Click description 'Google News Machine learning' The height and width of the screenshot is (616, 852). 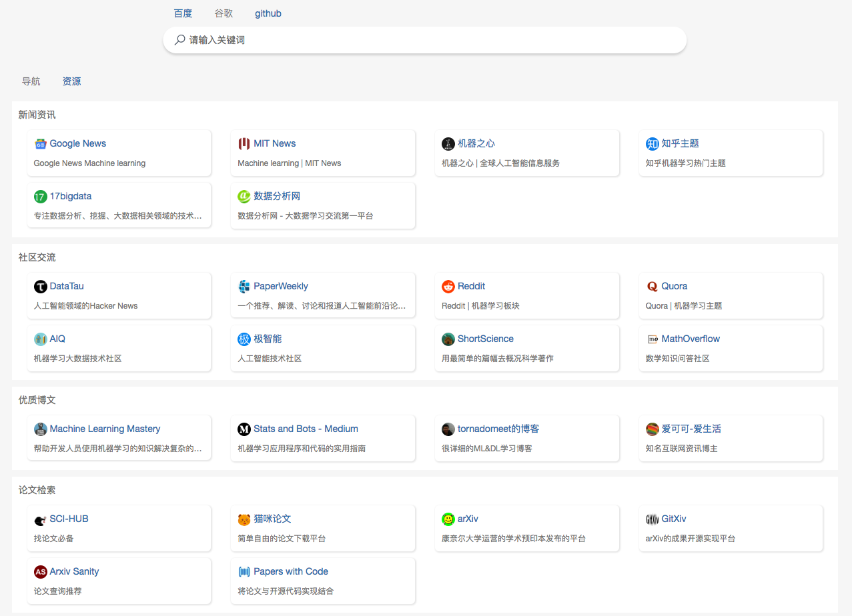(x=90, y=163)
